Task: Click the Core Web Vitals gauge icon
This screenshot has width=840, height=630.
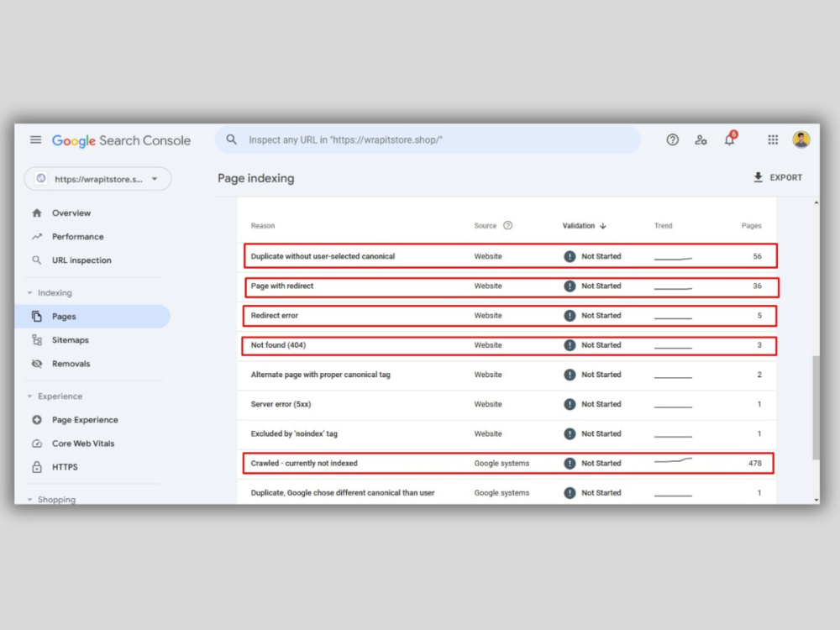Action: (x=37, y=443)
